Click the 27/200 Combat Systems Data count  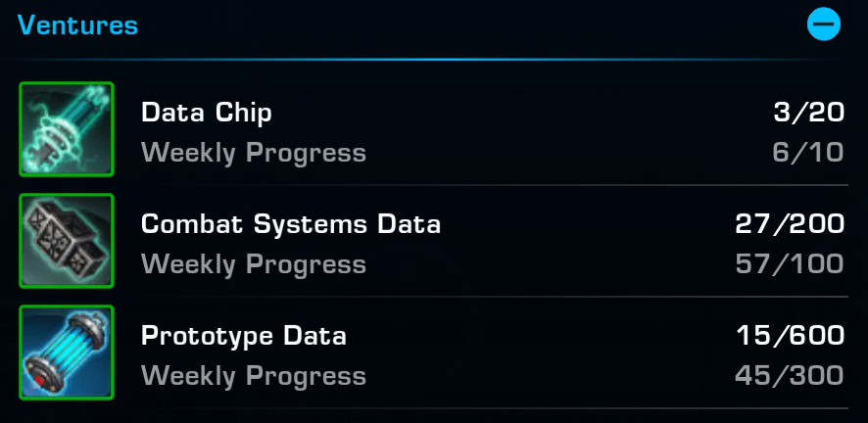click(790, 224)
